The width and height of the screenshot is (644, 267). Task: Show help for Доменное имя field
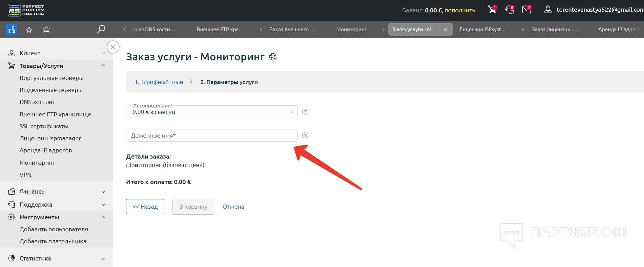pos(305,136)
